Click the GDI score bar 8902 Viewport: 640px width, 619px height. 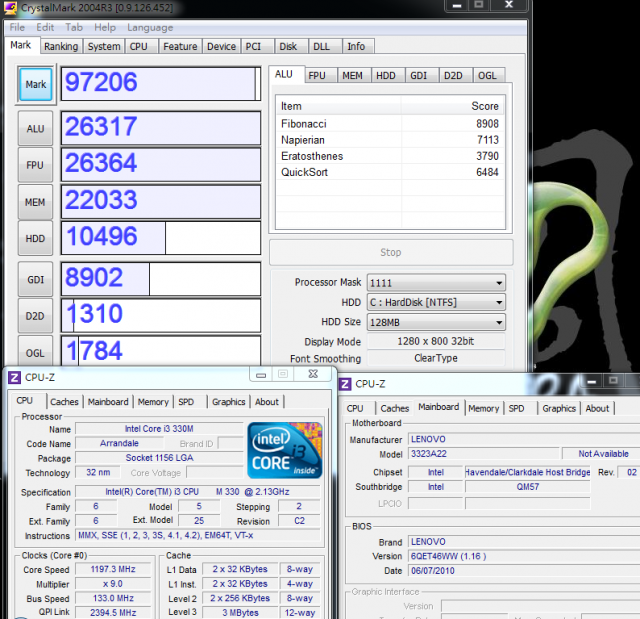[x=160, y=279]
